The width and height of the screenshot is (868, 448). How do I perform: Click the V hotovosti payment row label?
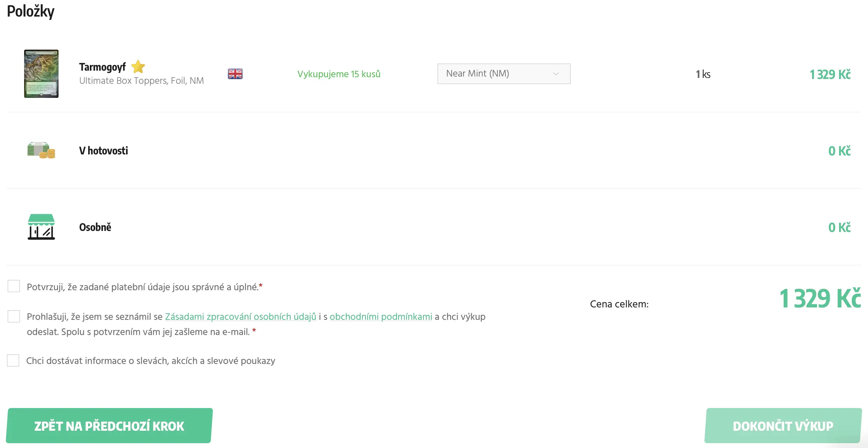pyautogui.click(x=103, y=151)
